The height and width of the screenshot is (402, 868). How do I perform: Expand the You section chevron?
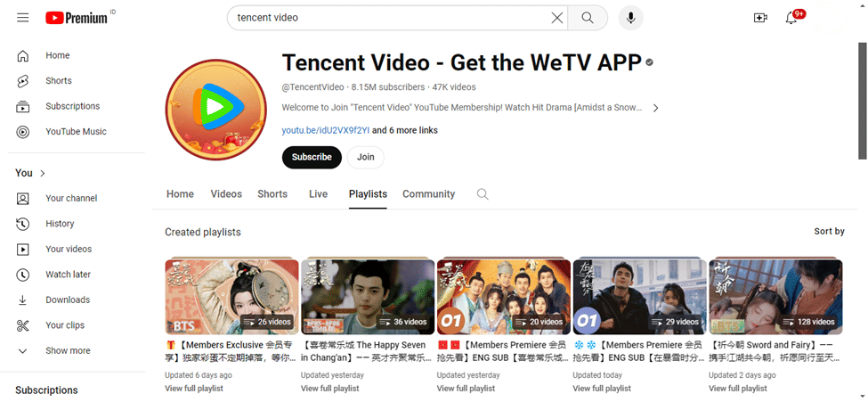(x=43, y=173)
